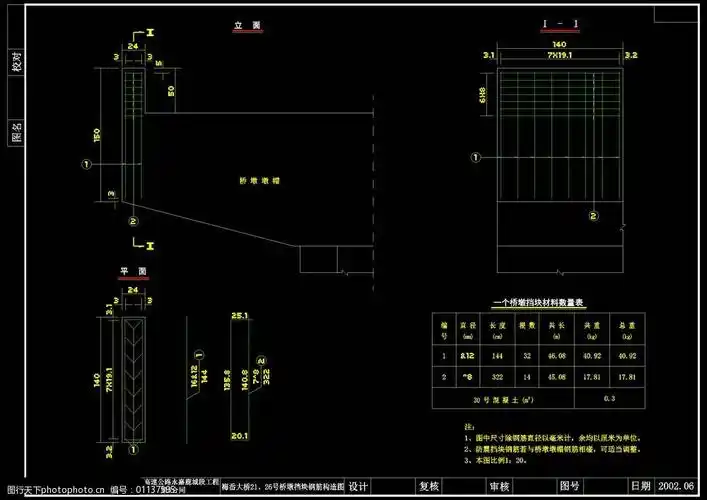Click the 日期 title block label
The image size is (707, 500).
(641, 486)
